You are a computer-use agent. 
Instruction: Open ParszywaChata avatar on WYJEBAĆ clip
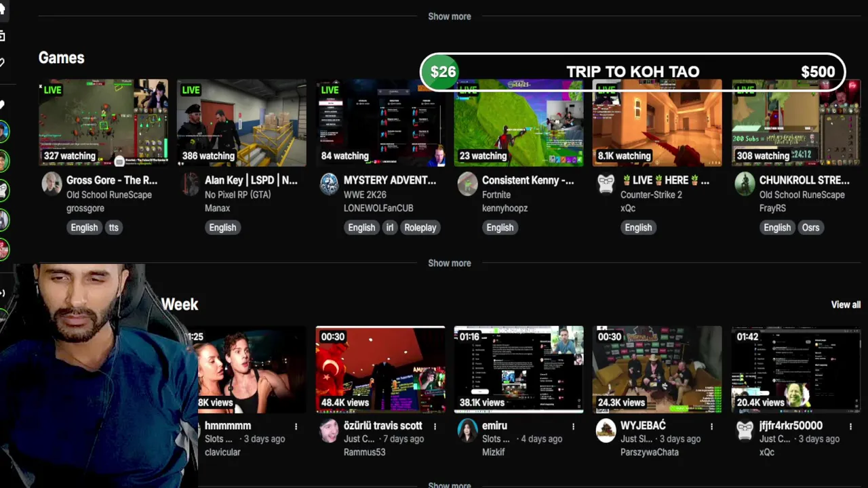point(606,430)
